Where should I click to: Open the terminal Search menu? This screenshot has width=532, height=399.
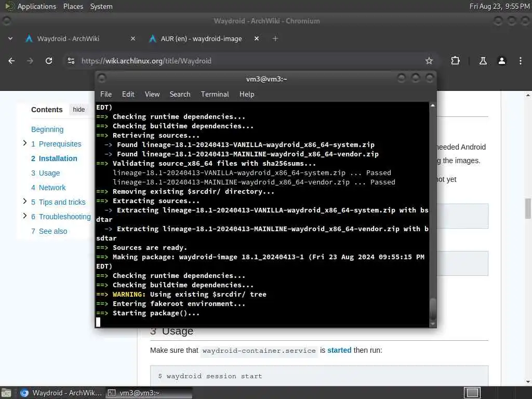pos(180,95)
